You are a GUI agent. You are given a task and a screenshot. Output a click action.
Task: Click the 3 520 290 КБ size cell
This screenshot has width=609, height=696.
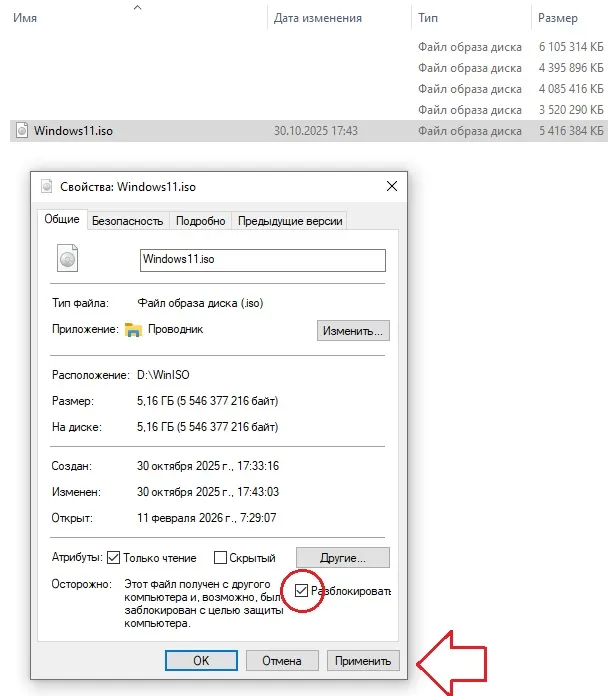point(571,110)
